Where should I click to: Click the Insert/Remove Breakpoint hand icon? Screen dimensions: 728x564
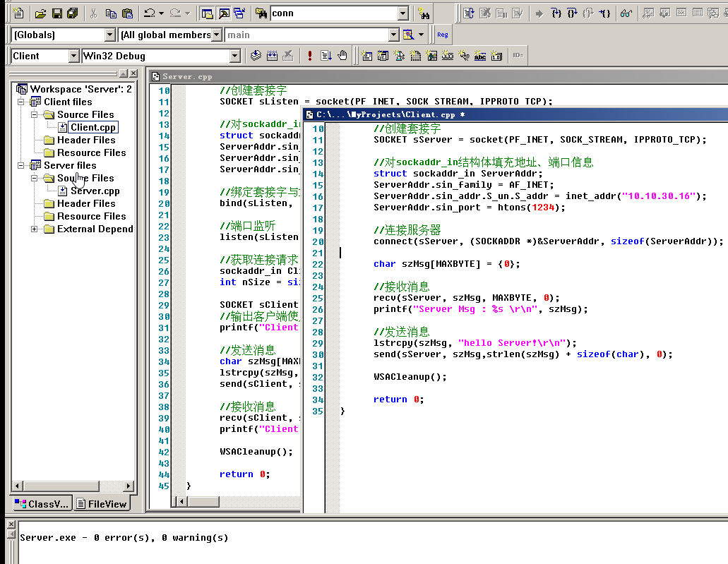(342, 56)
